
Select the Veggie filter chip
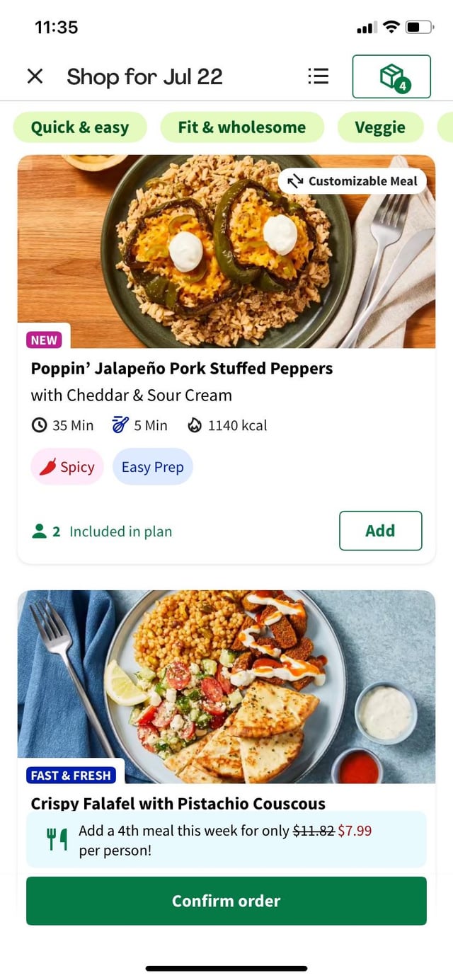(380, 127)
